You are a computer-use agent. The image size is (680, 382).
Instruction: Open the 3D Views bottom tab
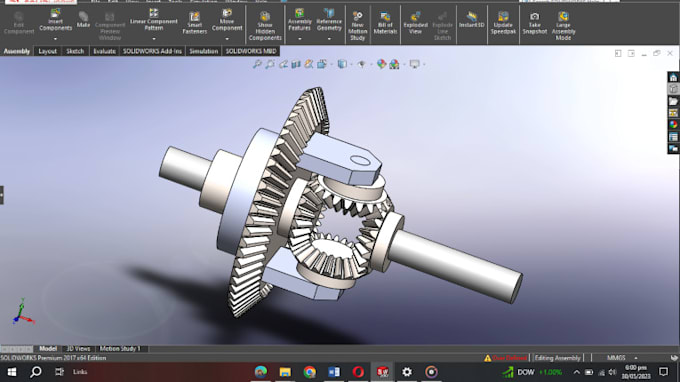point(78,349)
